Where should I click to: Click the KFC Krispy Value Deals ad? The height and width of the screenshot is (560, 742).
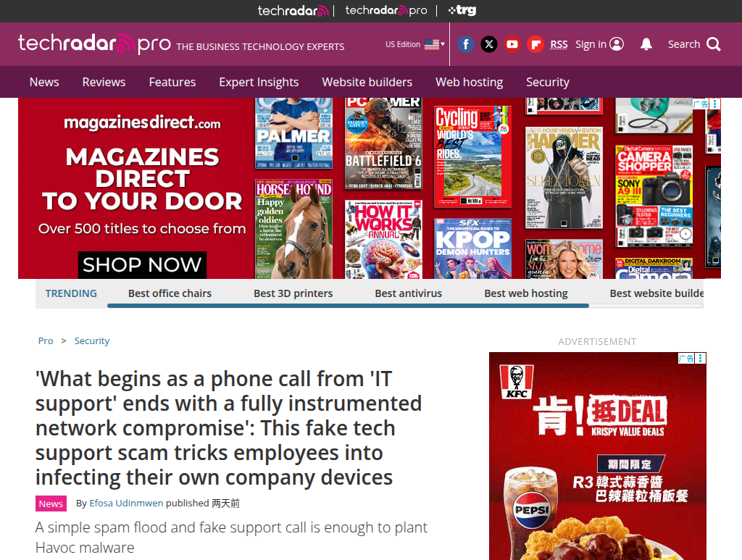[x=598, y=456]
